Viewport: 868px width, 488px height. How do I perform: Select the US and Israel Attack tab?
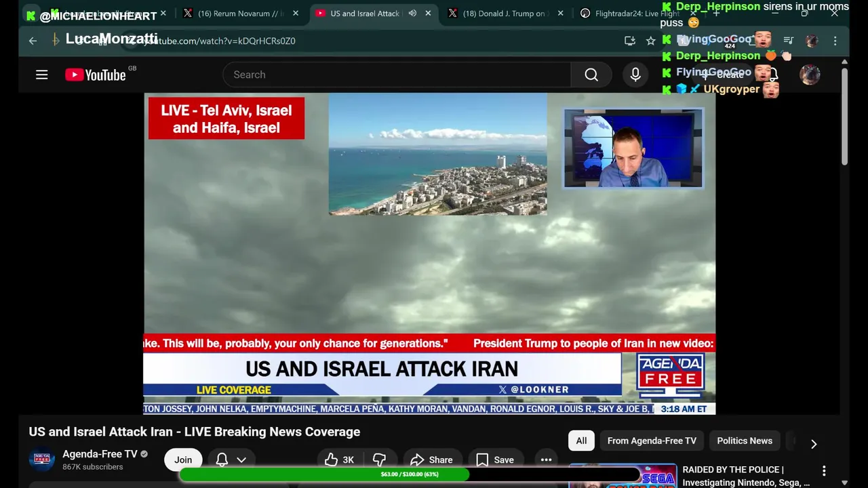[x=365, y=14]
